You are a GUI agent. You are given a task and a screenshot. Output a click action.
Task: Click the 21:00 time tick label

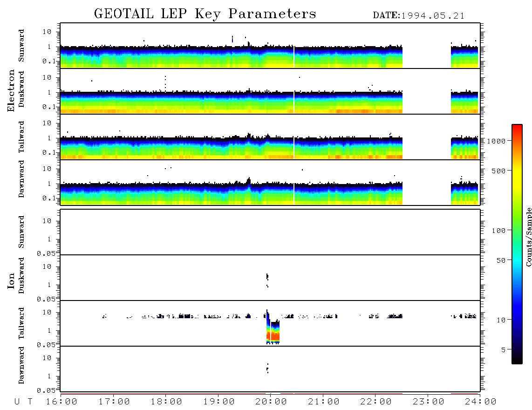tap(324, 402)
